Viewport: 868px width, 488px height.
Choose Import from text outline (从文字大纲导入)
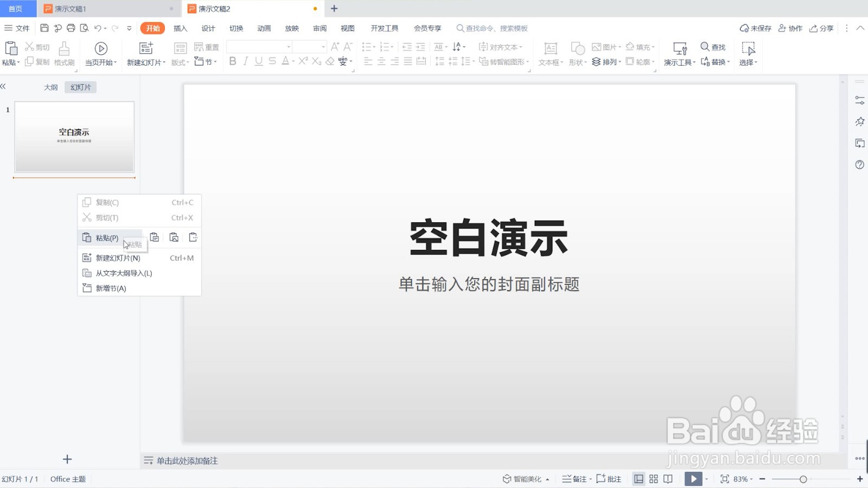139,273
